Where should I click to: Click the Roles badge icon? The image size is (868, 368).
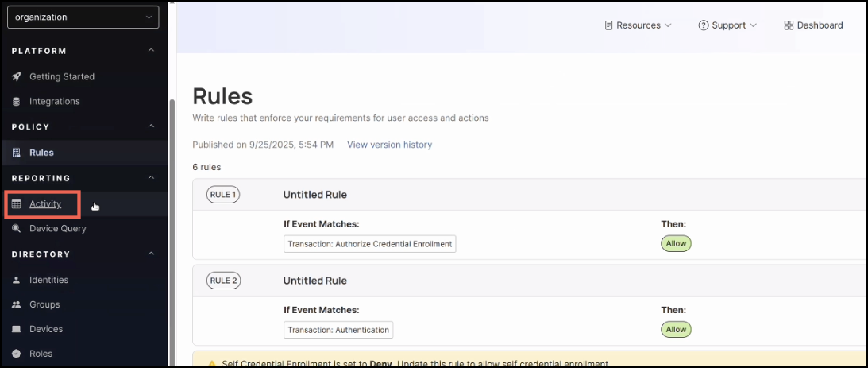tap(17, 354)
